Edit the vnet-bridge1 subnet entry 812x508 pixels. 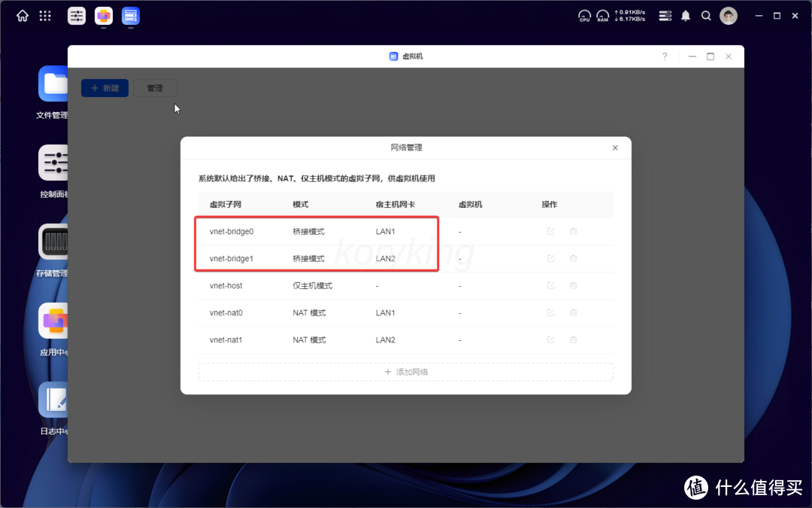tap(550, 258)
